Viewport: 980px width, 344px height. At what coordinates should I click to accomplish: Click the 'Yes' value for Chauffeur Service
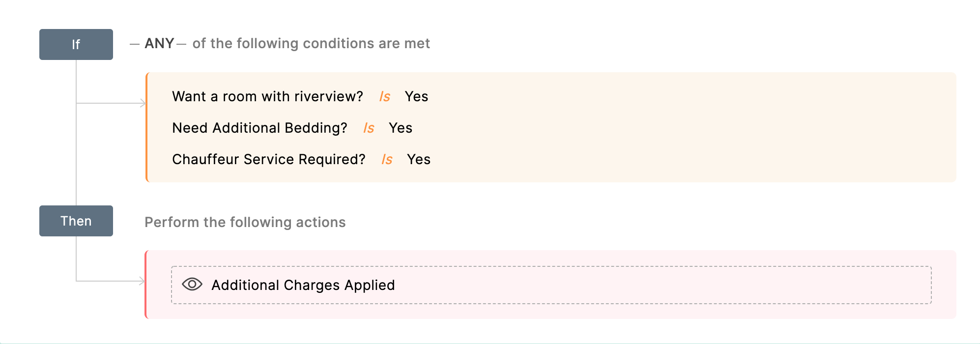[419, 160]
